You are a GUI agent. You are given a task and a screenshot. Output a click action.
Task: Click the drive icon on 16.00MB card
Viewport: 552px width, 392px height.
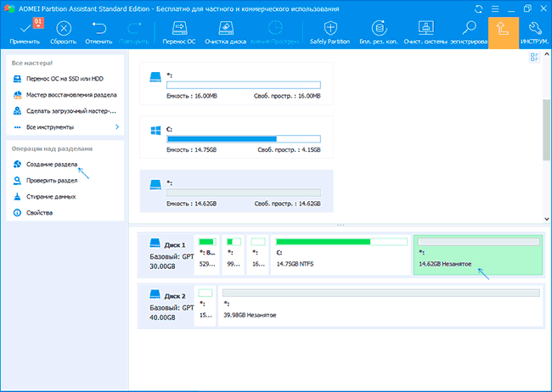(x=155, y=76)
